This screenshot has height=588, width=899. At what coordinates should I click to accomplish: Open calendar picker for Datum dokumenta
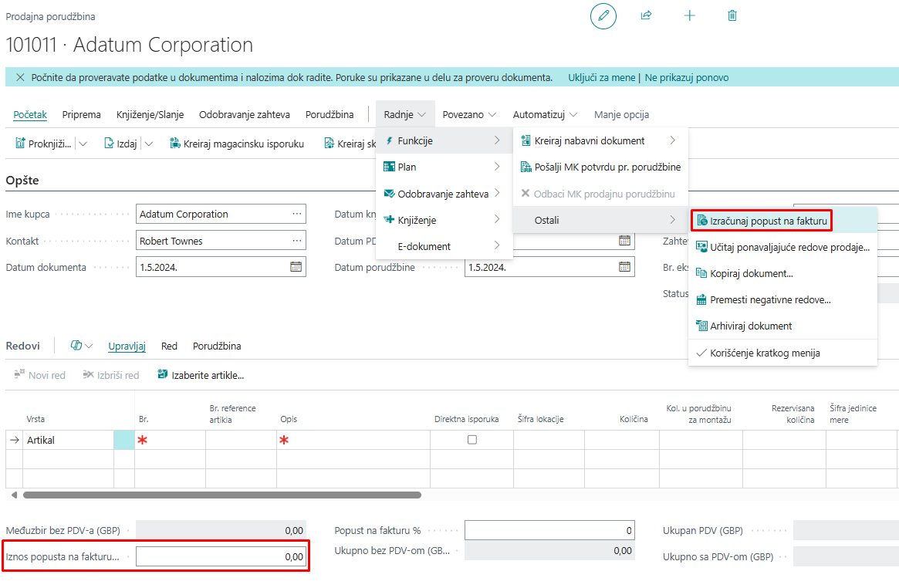[x=296, y=267]
